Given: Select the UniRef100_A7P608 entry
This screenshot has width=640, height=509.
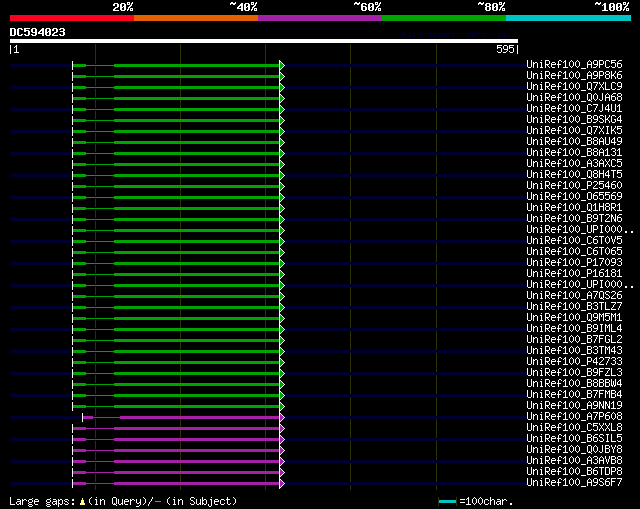Looking at the screenshot, I should click(574, 417).
